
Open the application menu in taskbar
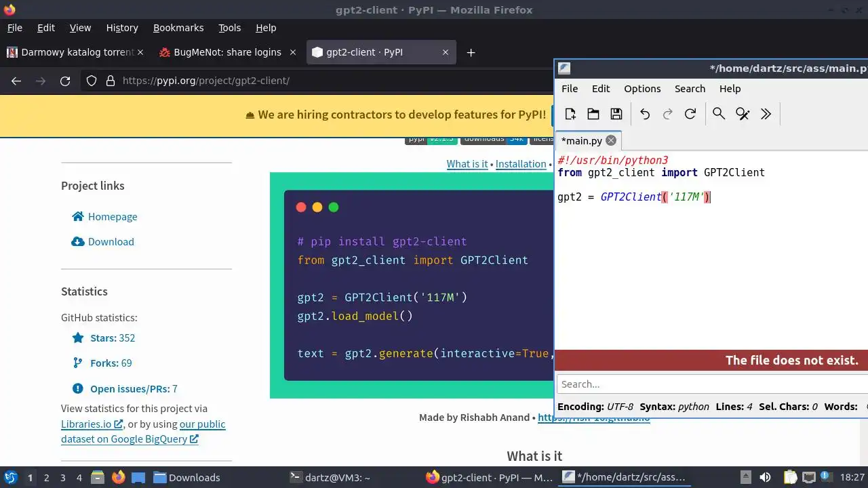(x=10, y=477)
